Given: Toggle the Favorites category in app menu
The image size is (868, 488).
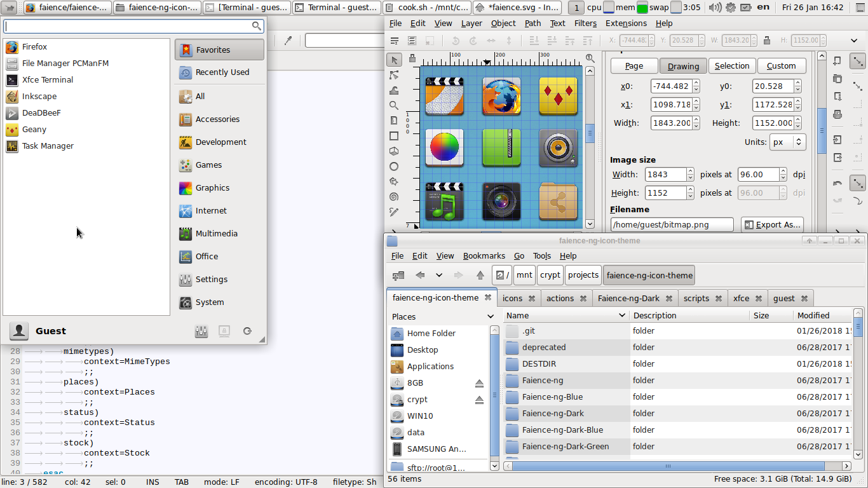Looking at the screenshot, I should 219,50.
